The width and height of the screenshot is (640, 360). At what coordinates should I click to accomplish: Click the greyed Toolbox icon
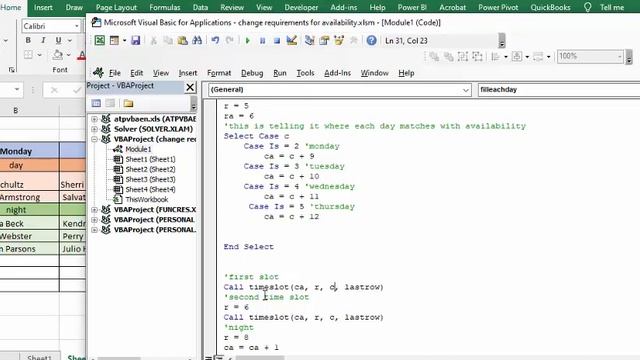click(x=354, y=40)
